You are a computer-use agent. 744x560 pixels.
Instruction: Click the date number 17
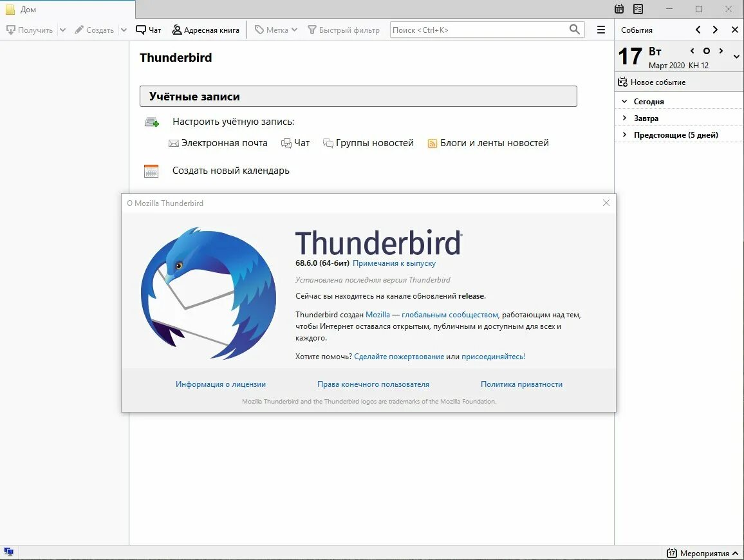point(630,57)
